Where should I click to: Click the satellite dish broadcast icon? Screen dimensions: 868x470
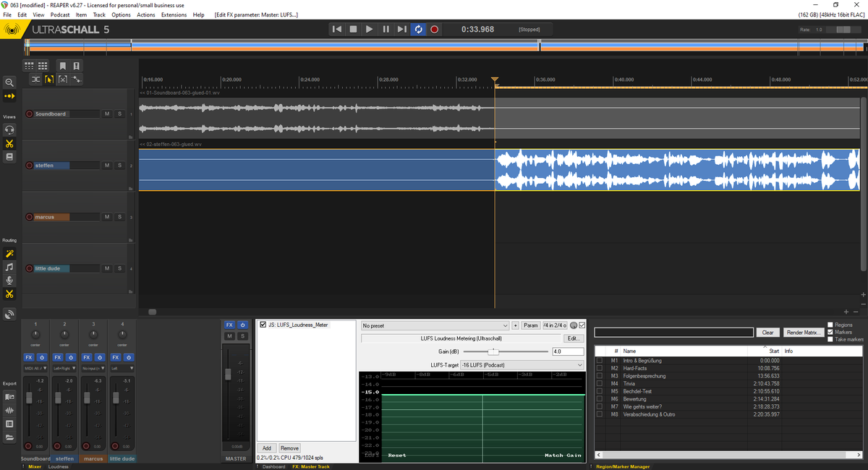(9, 314)
